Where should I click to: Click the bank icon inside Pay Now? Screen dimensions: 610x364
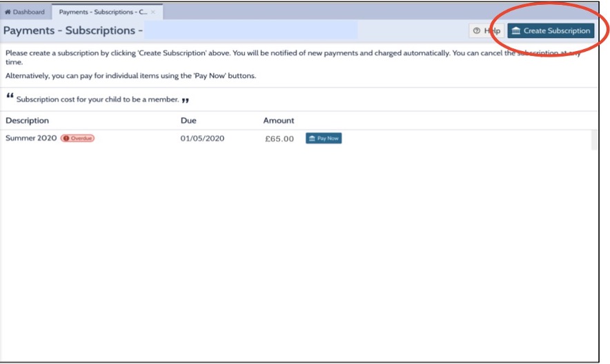click(x=312, y=139)
